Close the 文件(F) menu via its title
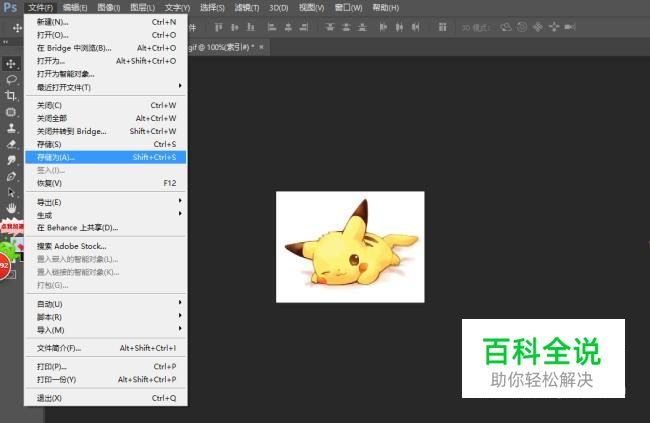This screenshot has height=423, width=650. (41, 8)
